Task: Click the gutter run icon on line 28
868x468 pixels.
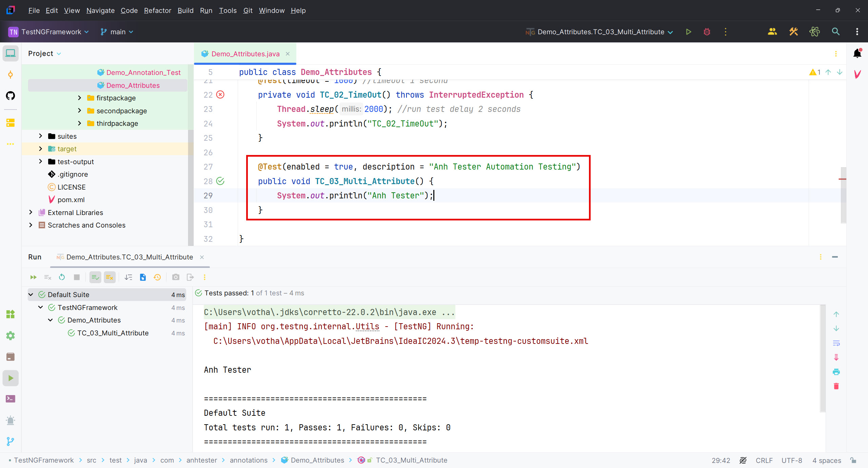Action: point(220,181)
